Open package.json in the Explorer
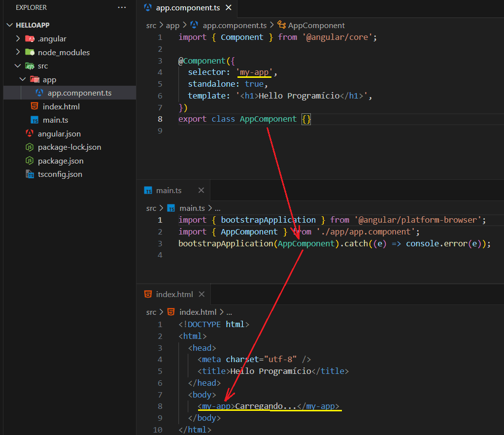 tap(61, 161)
